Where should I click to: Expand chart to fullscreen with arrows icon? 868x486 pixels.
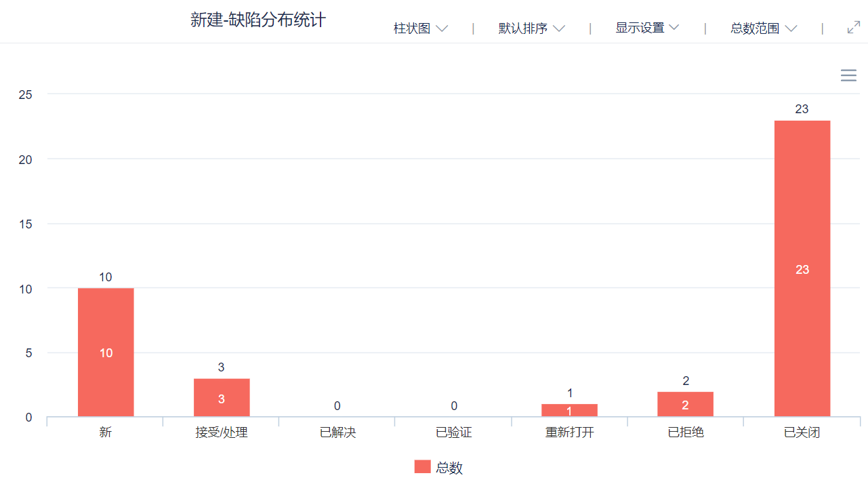coord(854,28)
